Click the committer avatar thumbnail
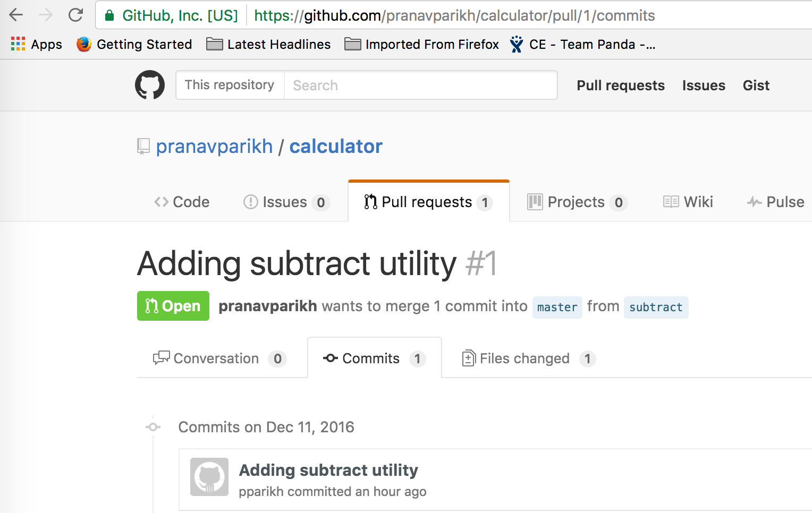812x513 pixels. pyautogui.click(x=209, y=477)
